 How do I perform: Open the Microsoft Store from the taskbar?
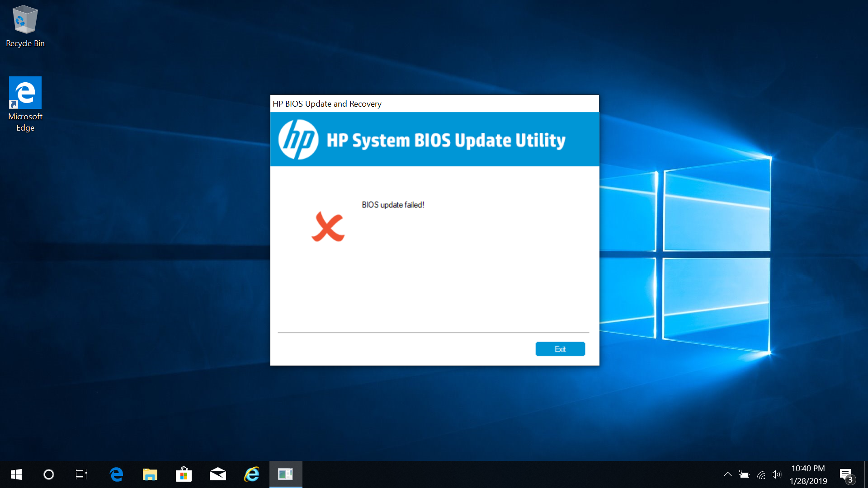[x=184, y=474]
